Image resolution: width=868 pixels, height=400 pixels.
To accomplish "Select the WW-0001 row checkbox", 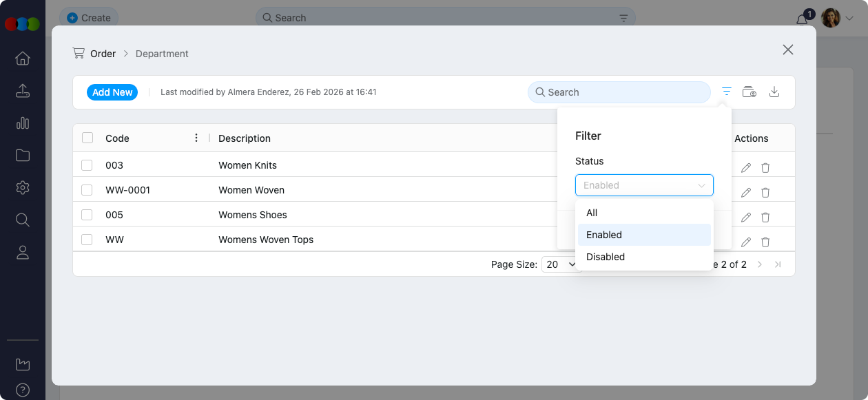I will (87, 190).
